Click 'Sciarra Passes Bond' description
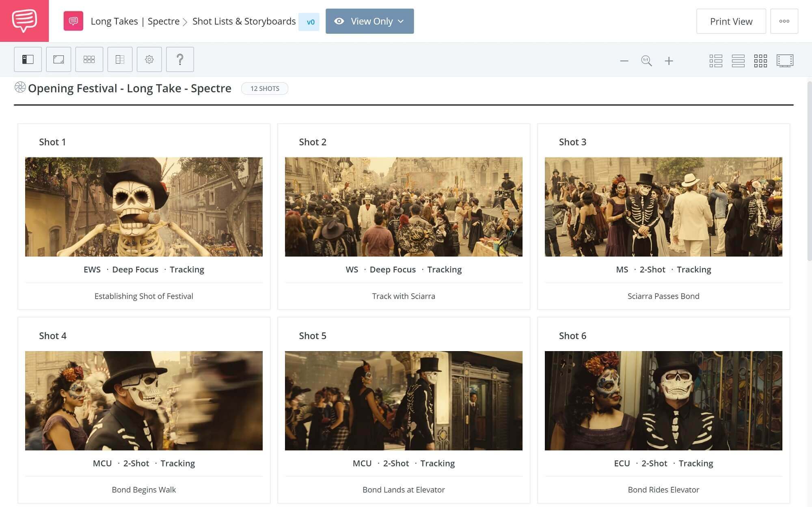Screen dimensions: 812x507 (663, 296)
